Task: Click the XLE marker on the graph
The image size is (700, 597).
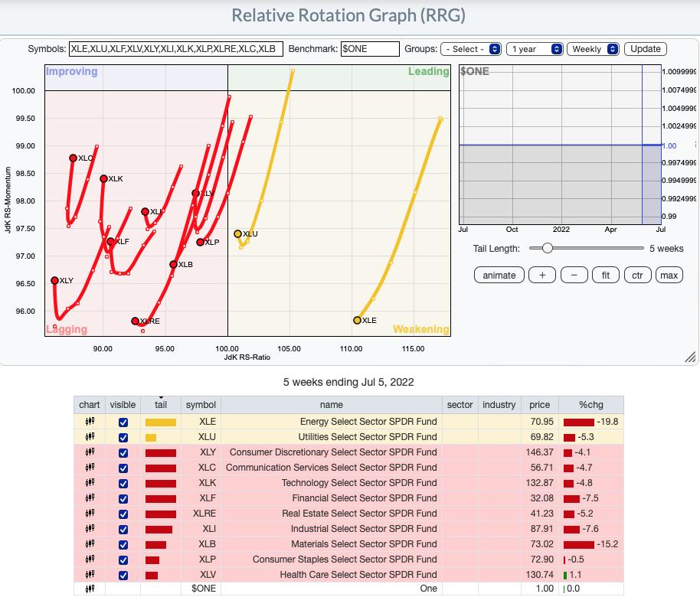Action: click(357, 321)
